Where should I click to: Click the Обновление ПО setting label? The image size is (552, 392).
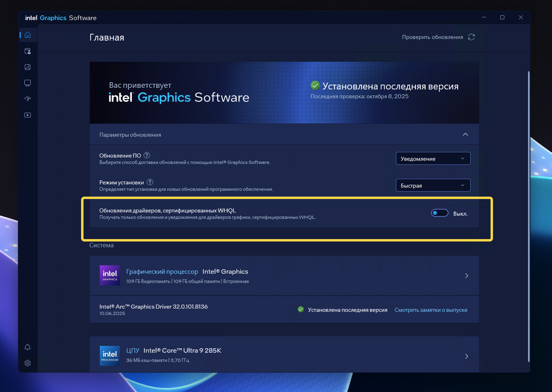pos(120,156)
